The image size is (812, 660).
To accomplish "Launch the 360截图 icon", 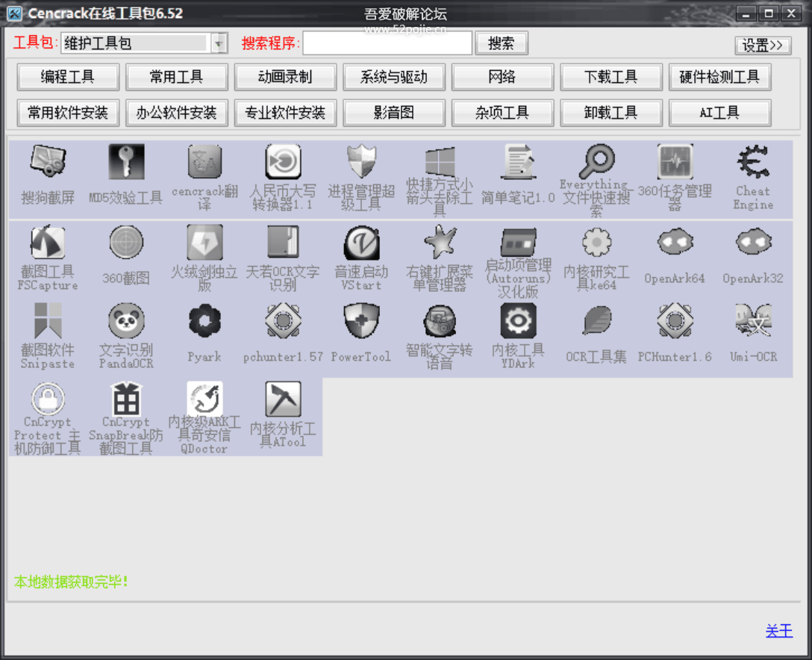I will (126, 242).
